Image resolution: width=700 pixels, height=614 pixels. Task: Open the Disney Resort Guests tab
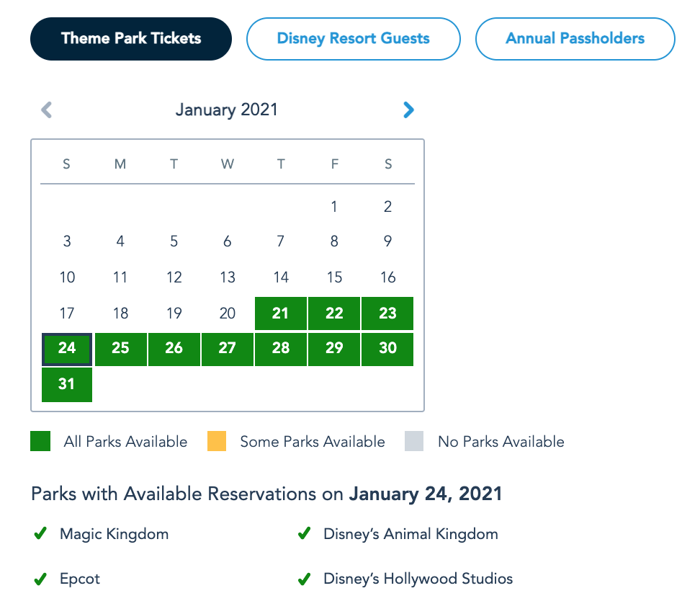[353, 39]
